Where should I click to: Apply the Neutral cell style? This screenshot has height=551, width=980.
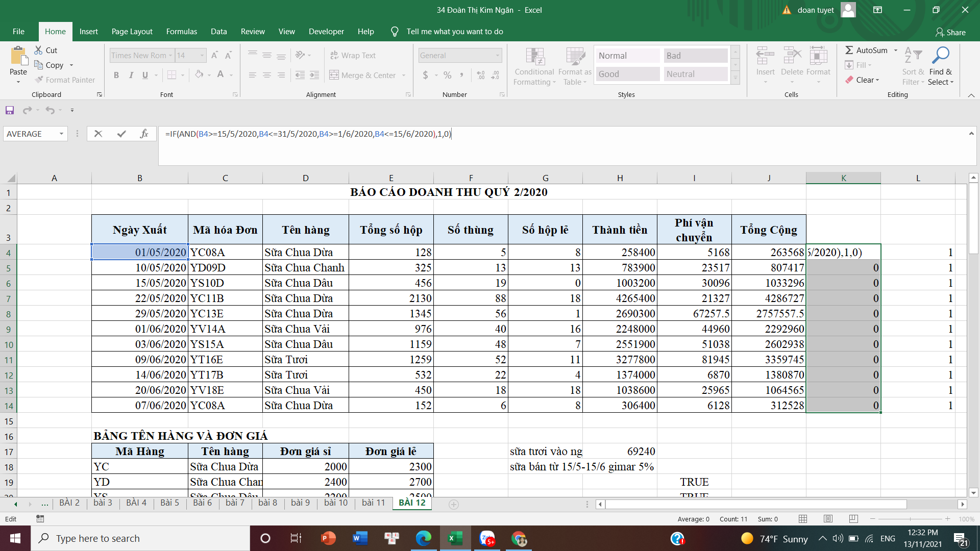click(695, 74)
